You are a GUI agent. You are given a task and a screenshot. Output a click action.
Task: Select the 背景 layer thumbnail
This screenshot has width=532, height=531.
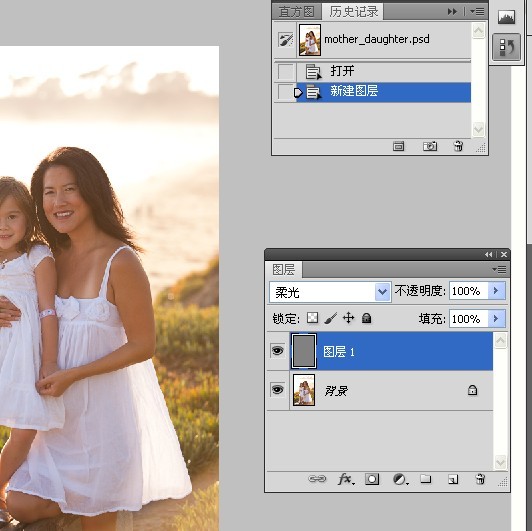(304, 390)
